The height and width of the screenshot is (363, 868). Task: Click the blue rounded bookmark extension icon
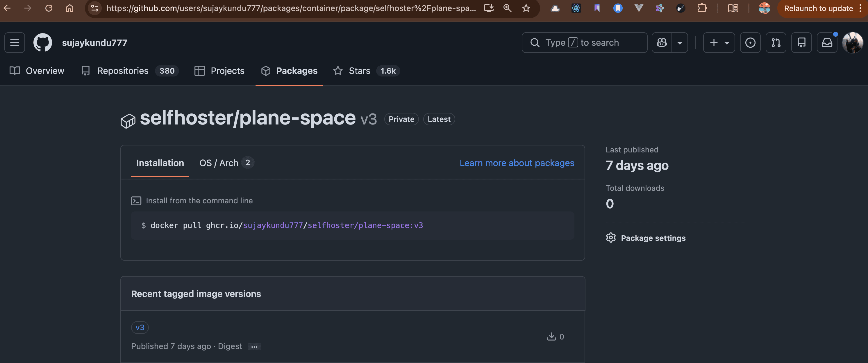[x=618, y=8]
